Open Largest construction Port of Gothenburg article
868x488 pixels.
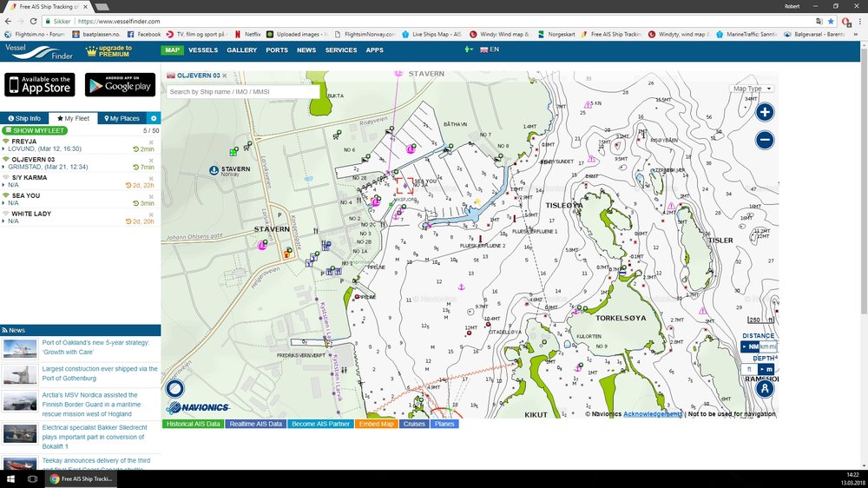pos(100,373)
